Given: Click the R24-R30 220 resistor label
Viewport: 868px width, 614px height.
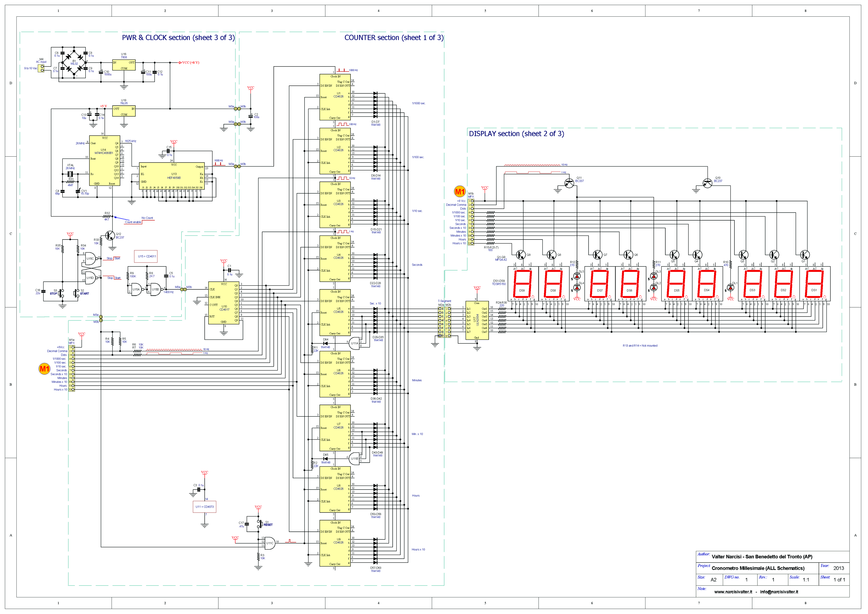Looking at the screenshot, I should [501, 304].
